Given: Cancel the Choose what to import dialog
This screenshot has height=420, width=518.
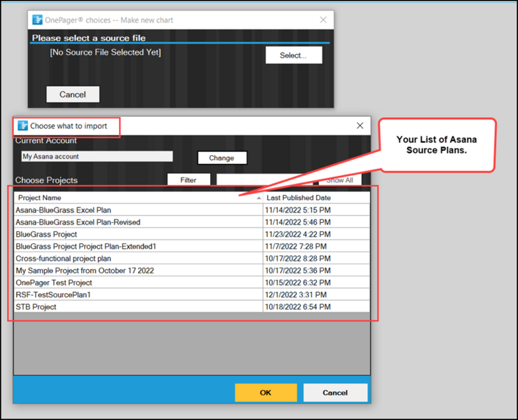Looking at the screenshot, I should [x=335, y=393].
